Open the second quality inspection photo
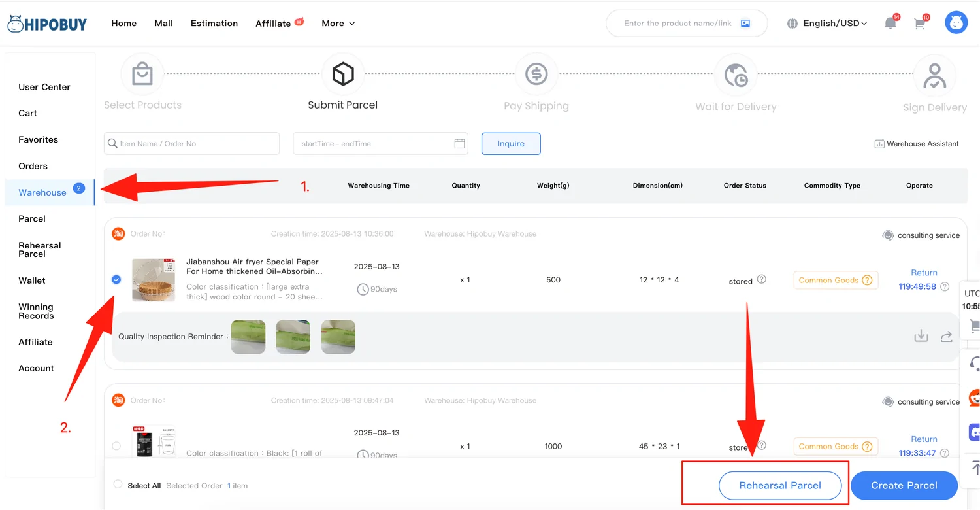 click(x=293, y=337)
